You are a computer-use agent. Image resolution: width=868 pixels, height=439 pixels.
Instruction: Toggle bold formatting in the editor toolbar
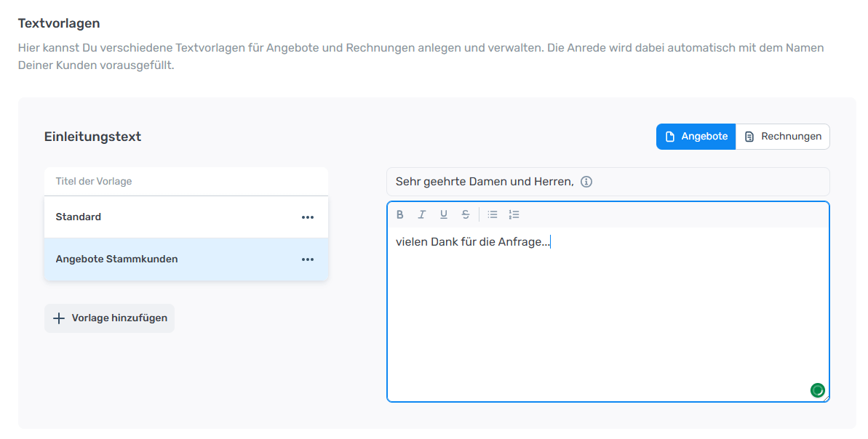point(400,214)
